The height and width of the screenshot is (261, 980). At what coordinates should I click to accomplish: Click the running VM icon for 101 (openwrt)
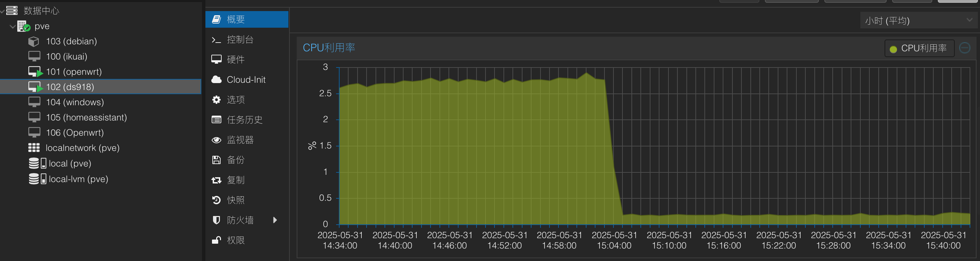coord(35,72)
